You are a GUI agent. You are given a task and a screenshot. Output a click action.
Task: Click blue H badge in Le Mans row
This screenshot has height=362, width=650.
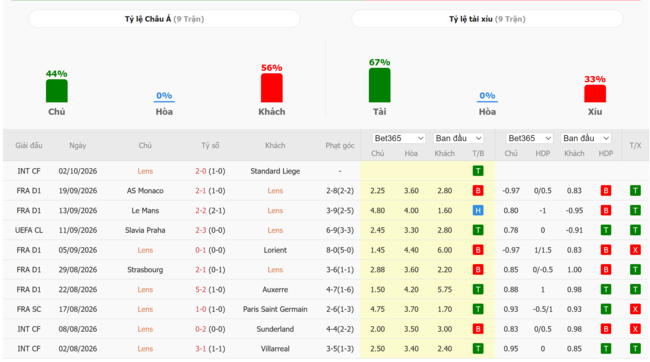click(x=478, y=210)
